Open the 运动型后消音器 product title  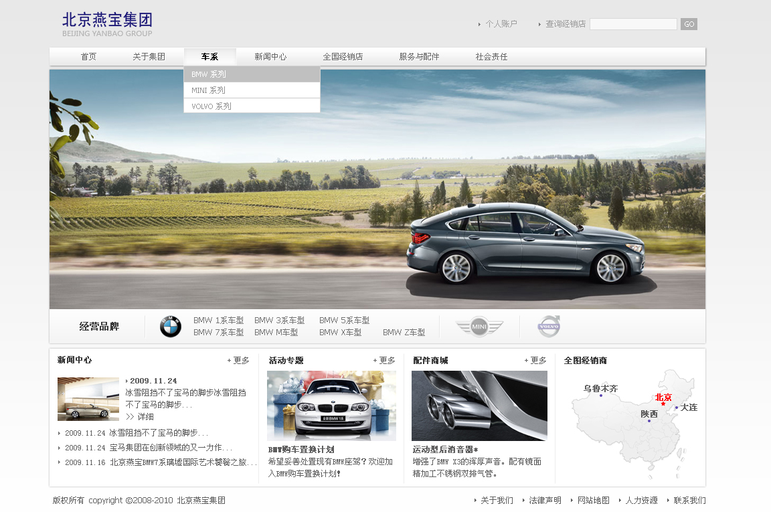coord(446,450)
